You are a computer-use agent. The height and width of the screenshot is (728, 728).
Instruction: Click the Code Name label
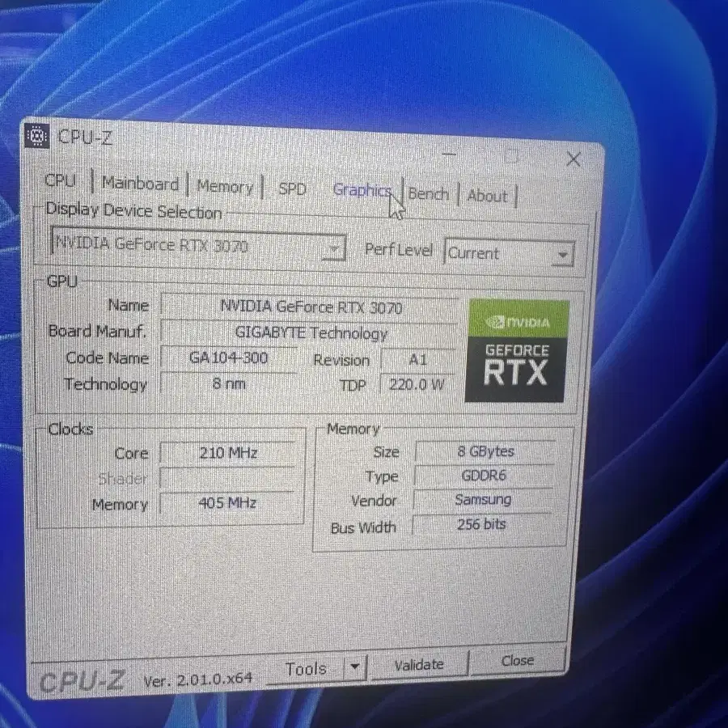pyautogui.click(x=108, y=358)
